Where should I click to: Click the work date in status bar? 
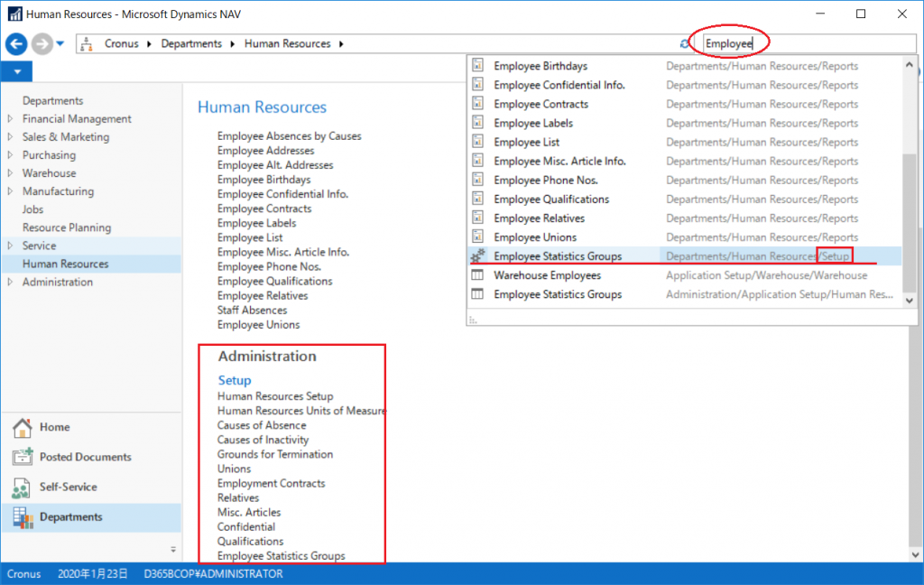tap(93, 574)
